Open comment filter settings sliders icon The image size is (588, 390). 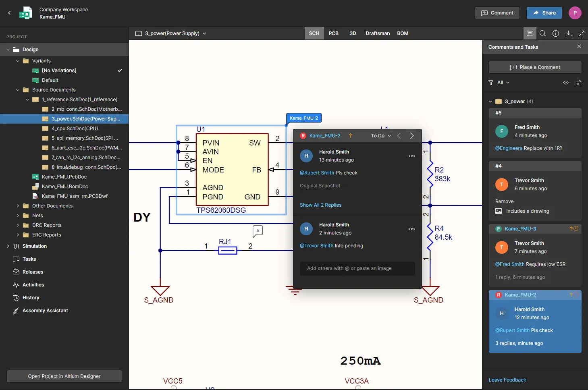(x=579, y=83)
